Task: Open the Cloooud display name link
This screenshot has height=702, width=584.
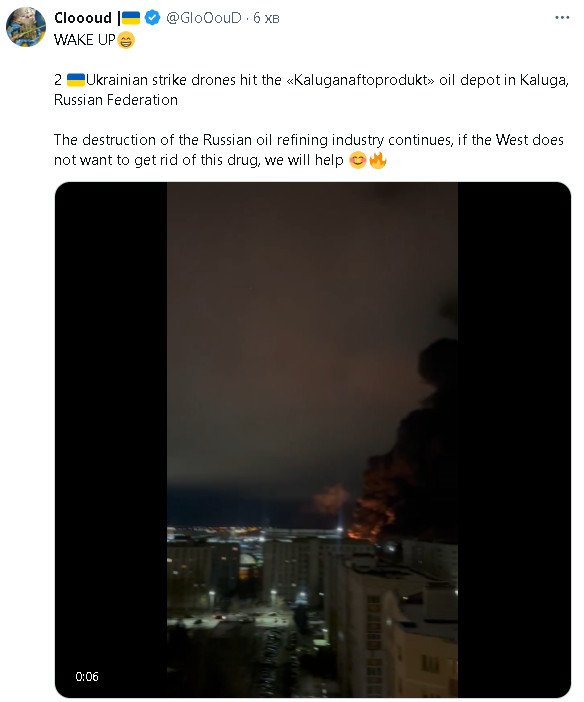Action: pos(83,18)
